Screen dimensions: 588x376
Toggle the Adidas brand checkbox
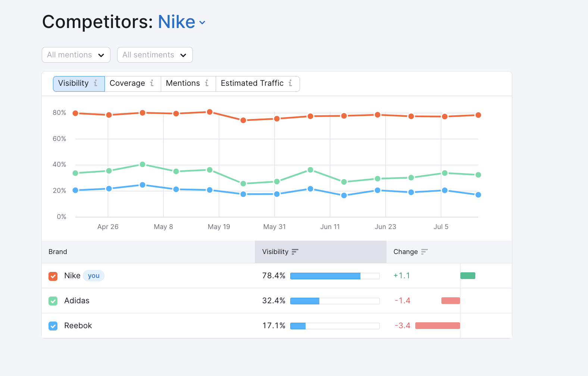point(53,301)
